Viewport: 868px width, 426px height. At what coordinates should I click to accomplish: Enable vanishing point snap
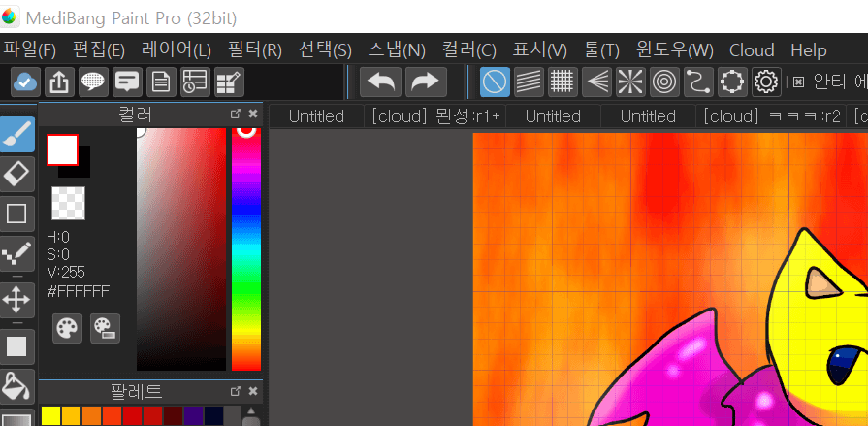coord(596,82)
